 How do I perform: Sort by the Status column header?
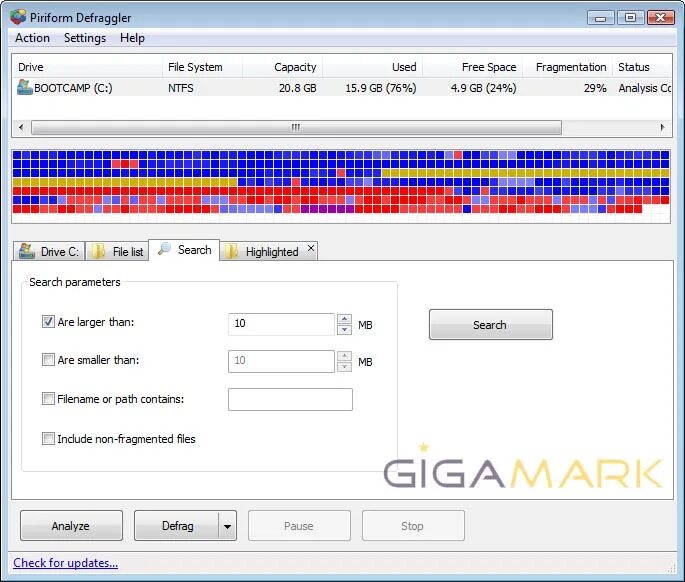coord(642,67)
